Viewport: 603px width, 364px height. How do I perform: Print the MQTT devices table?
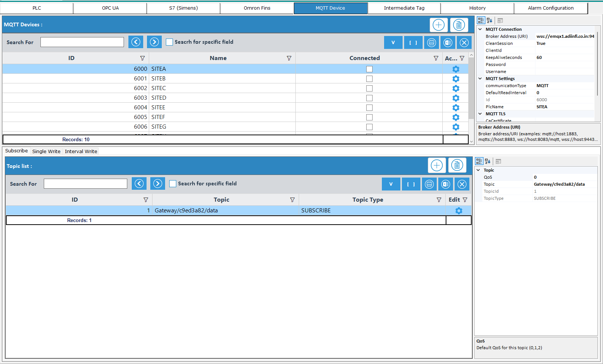click(431, 43)
